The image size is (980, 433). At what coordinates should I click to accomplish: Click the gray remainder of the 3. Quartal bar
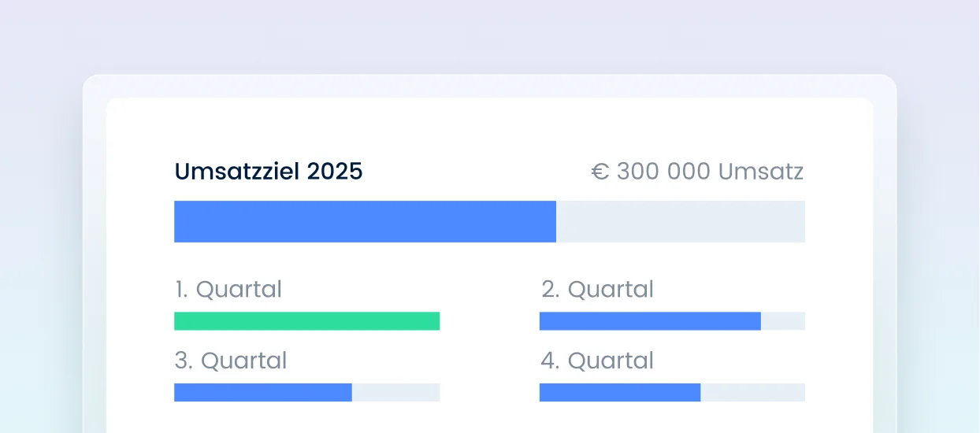pos(395,392)
